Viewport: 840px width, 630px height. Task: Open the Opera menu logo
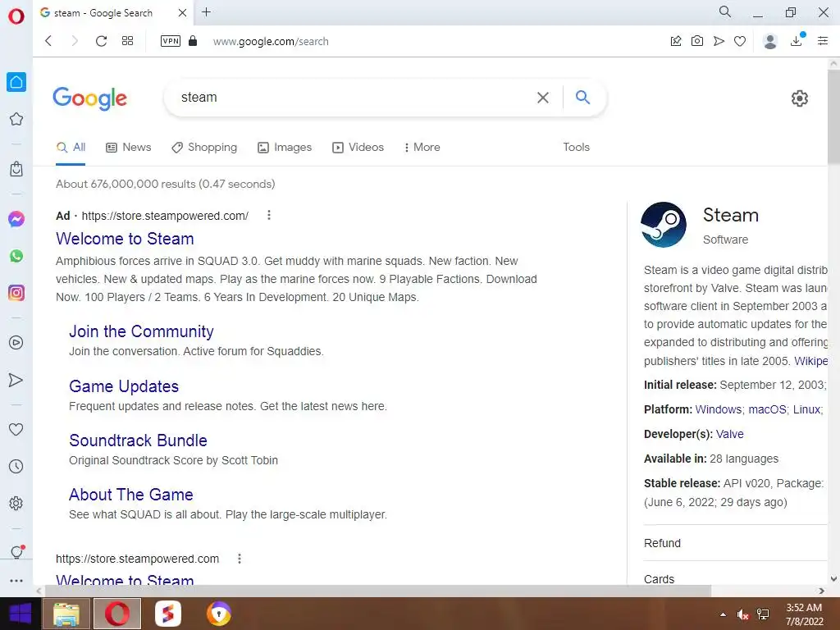coord(16,16)
